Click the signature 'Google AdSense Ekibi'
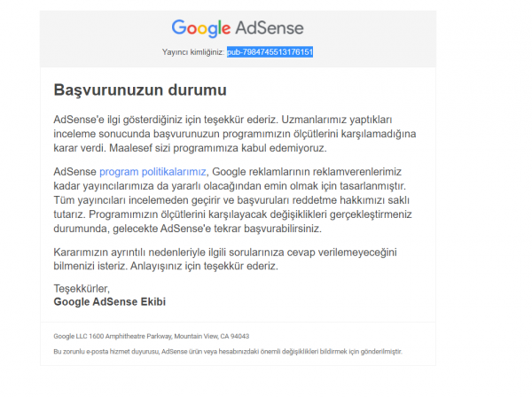This screenshot has height=397, width=532. click(x=110, y=301)
